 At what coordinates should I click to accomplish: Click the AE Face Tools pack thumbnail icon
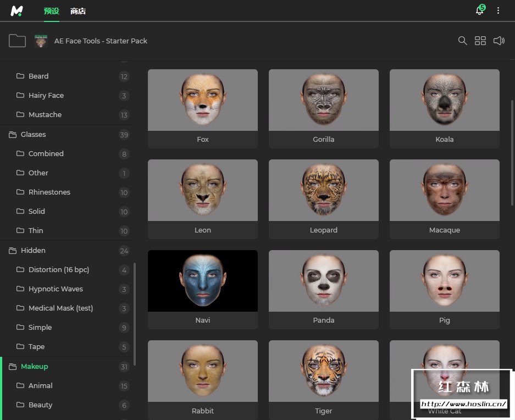(41, 41)
